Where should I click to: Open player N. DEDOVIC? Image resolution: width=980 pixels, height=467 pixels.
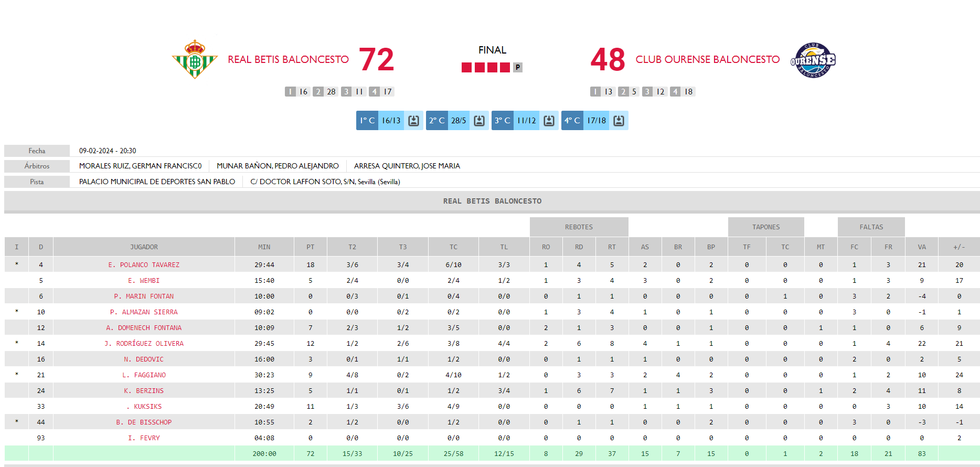[x=144, y=359]
